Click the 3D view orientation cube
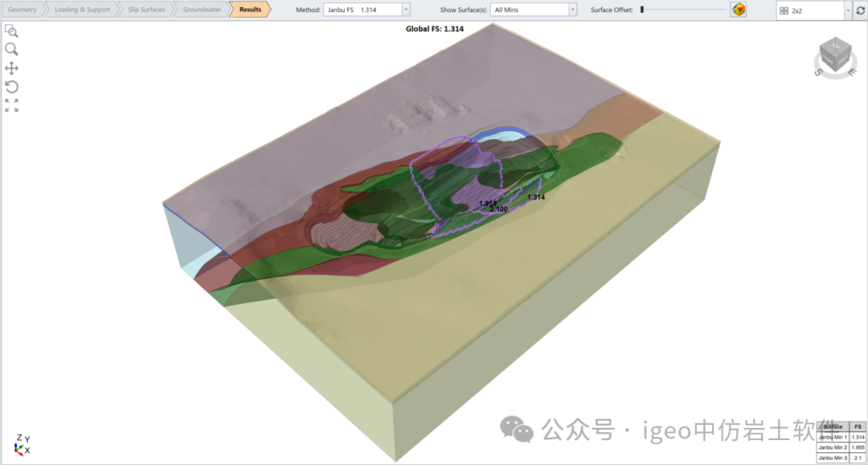This screenshot has width=868, height=465. (x=836, y=56)
